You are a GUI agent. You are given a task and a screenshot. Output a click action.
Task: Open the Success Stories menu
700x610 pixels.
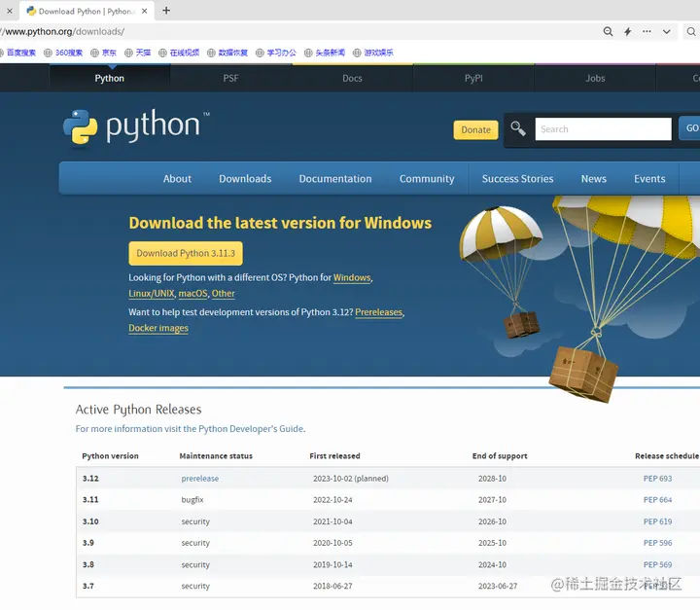[517, 179]
